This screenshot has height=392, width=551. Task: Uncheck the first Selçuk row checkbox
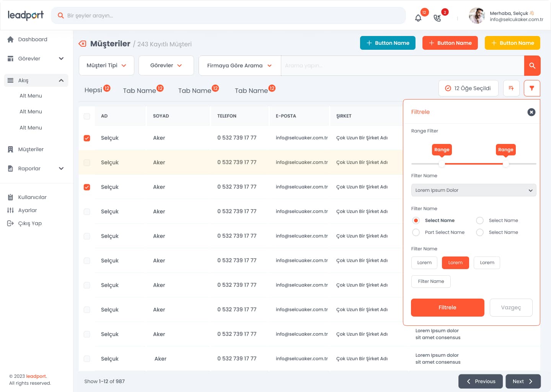[x=87, y=138]
